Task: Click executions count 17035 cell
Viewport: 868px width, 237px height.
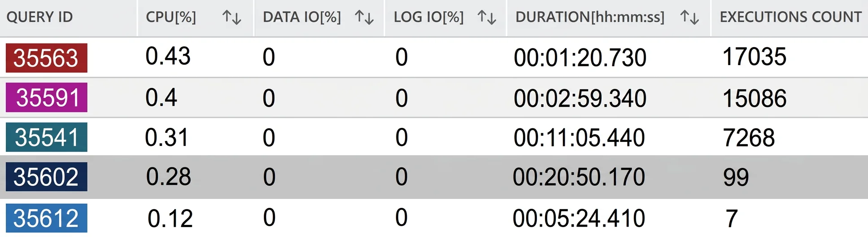Action: tap(755, 57)
